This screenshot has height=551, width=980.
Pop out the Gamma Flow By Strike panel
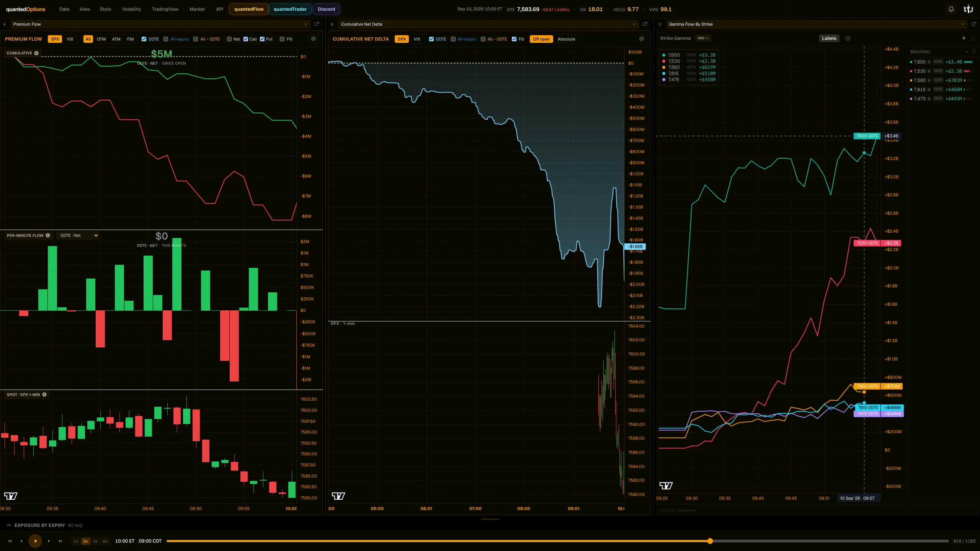coord(973,24)
